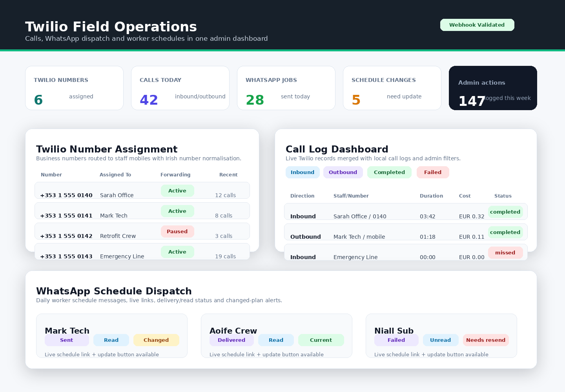Select the Inbound filter chip
The image size is (565, 392).
pyautogui.click(x=303, y=172)
